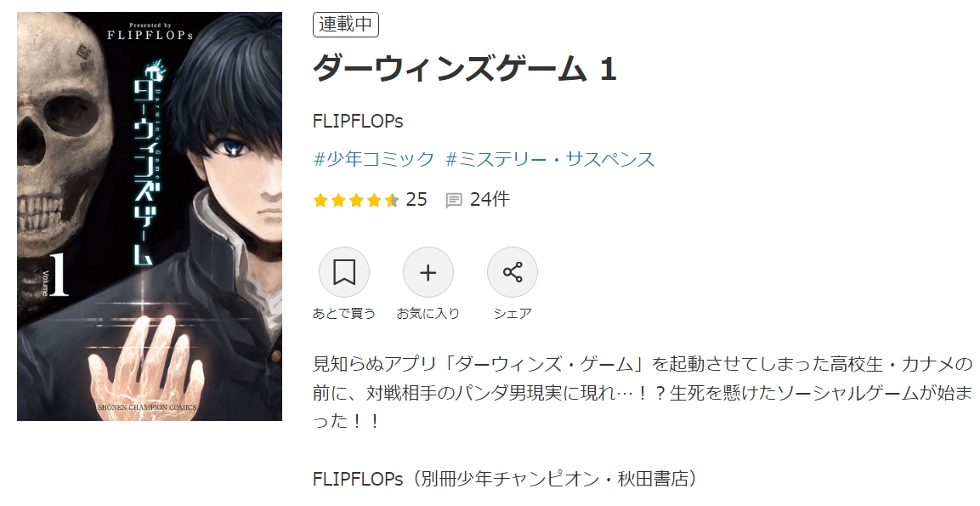The width and height of the screenshot is (980, 506).
Task: Click the シェア label
Action: tap(513, 313)
